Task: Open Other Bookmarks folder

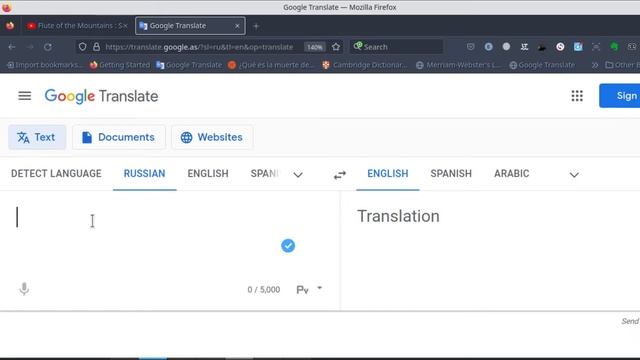Action: click(x=622, y=65)
